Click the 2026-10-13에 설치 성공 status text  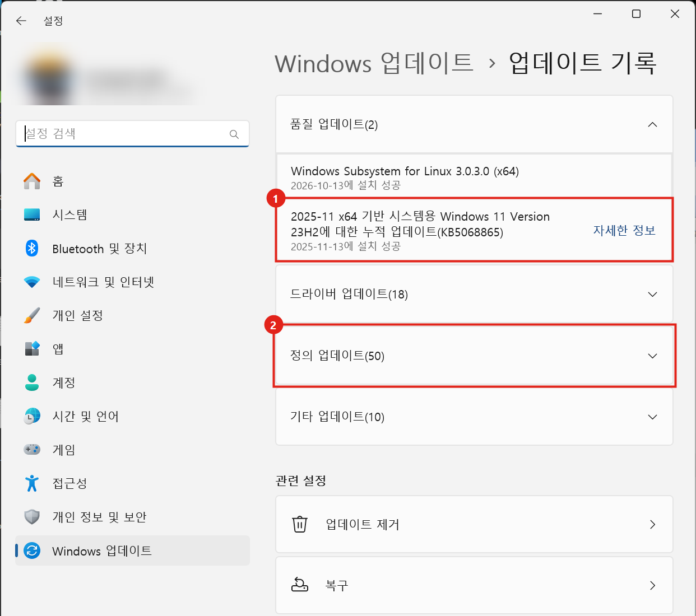tap(346, 185)
